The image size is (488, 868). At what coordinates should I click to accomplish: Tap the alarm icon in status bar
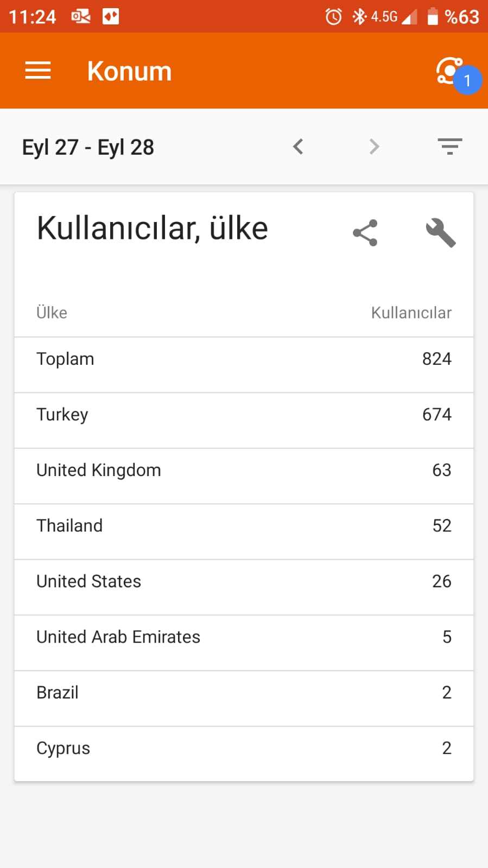334,17
